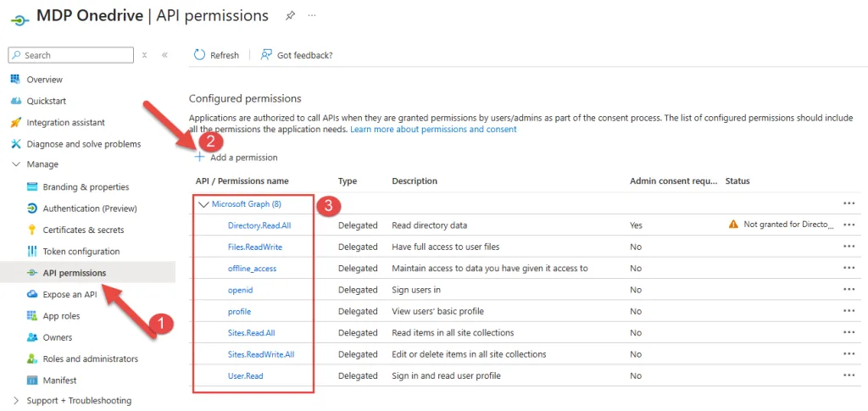868x411 pixels.
Task: Click the Quickstart cloud icon
Action: [x=15, y=101]
